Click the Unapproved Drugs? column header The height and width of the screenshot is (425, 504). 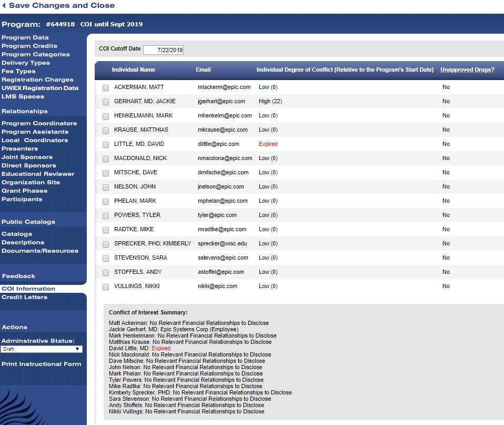[467, 70]
